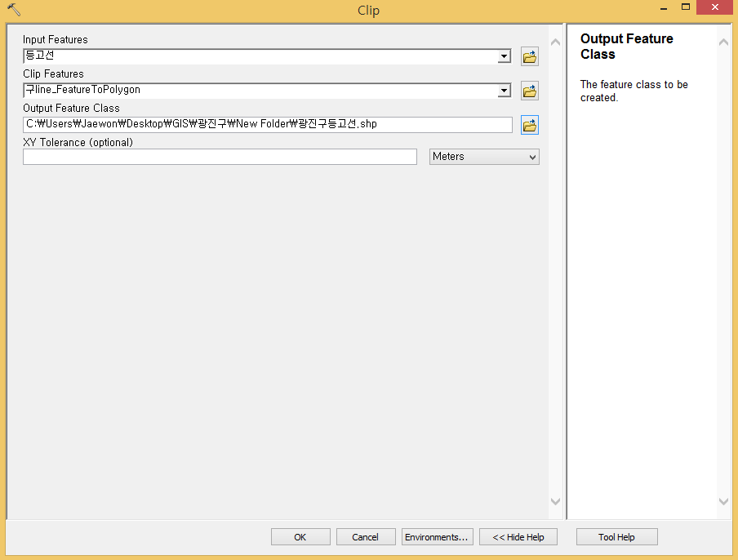Open the Environments settings
Viewport: 738px width, 560px height.
coord(437,537)
